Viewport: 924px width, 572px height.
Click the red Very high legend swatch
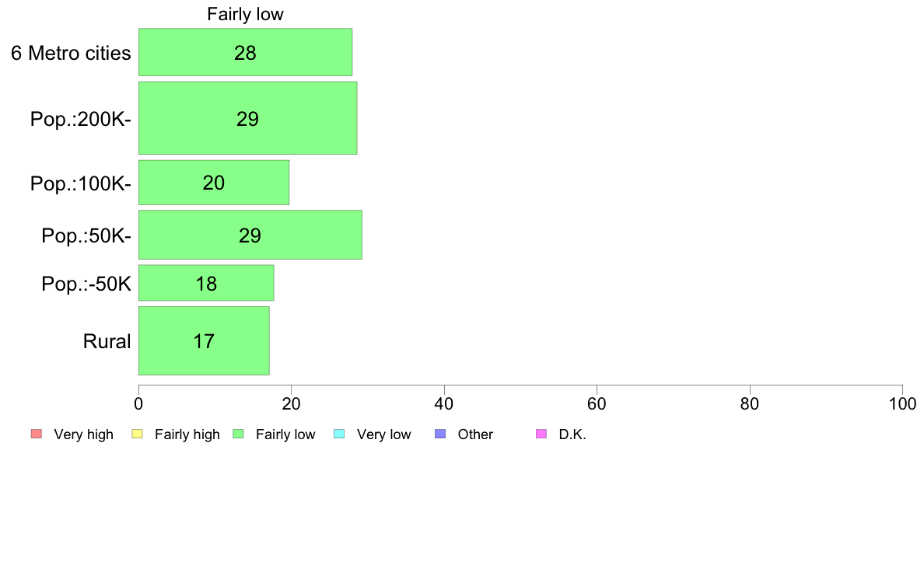tap(37, 434)
